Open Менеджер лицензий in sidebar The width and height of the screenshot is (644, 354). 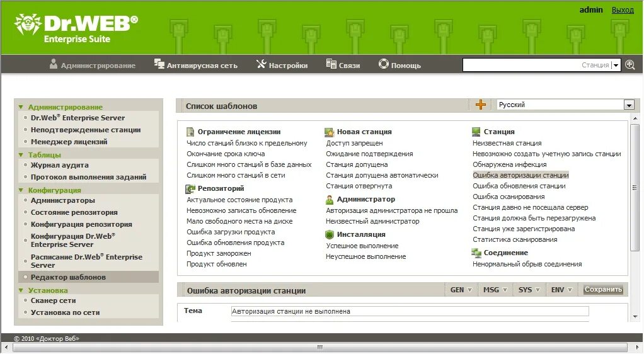[69, 142]
